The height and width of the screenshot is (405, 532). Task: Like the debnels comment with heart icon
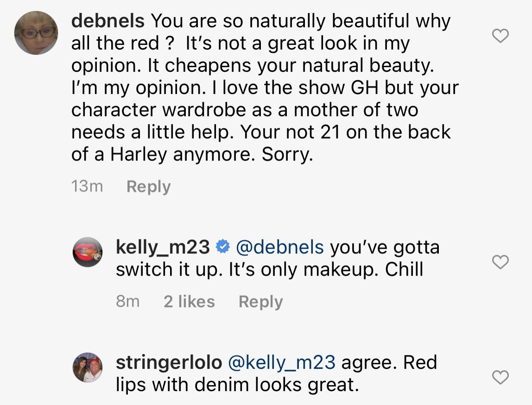[x=500, y=36]
